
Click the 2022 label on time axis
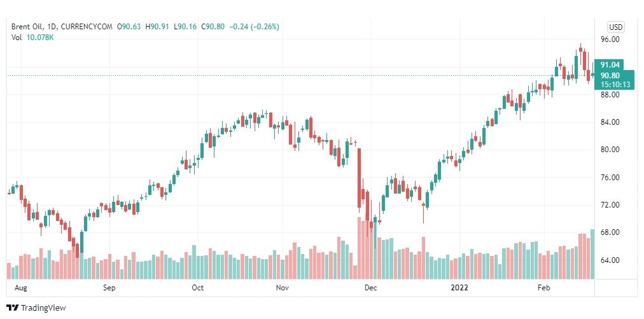tap(459, 288)
